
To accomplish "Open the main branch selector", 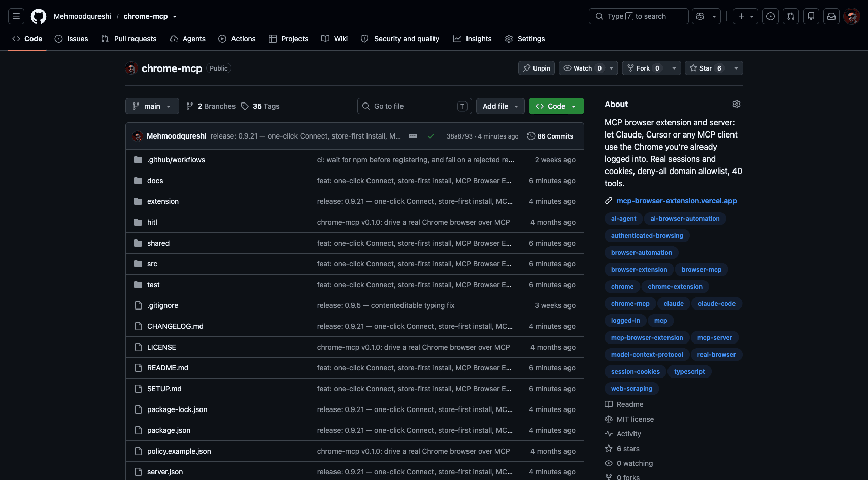I will [152, 106].
